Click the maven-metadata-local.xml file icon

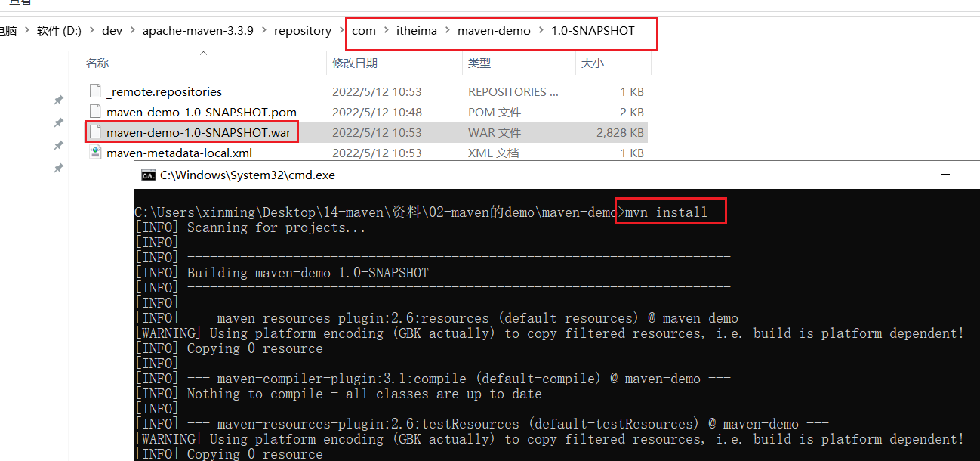pos(95,153)
